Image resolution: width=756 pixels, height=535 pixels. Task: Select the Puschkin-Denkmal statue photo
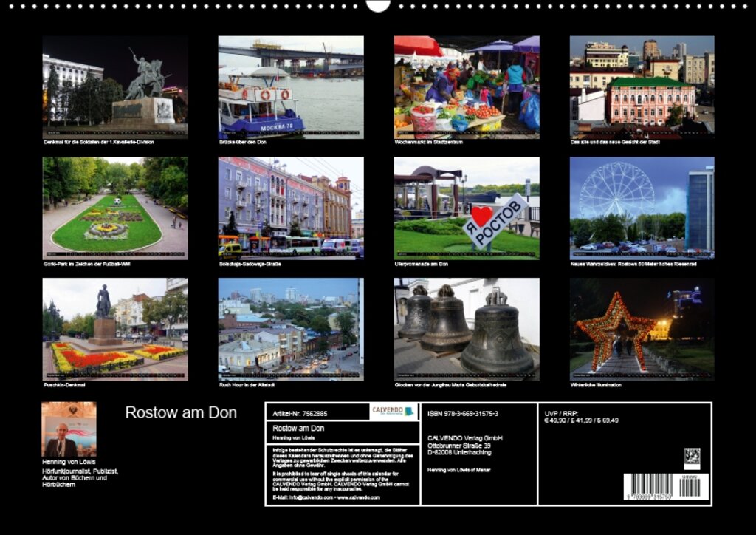click(x=114, y=329)
